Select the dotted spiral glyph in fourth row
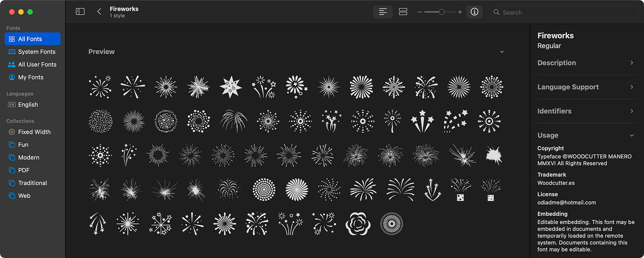The height and width of the screenshot is (258, 644). click(x=329, y=189)
